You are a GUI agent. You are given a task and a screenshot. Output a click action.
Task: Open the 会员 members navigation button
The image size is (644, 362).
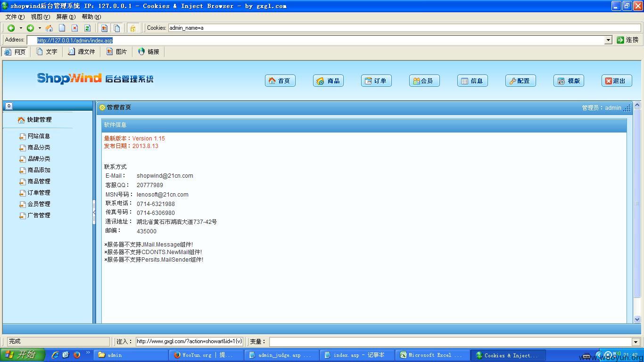[x=424, y=81]
